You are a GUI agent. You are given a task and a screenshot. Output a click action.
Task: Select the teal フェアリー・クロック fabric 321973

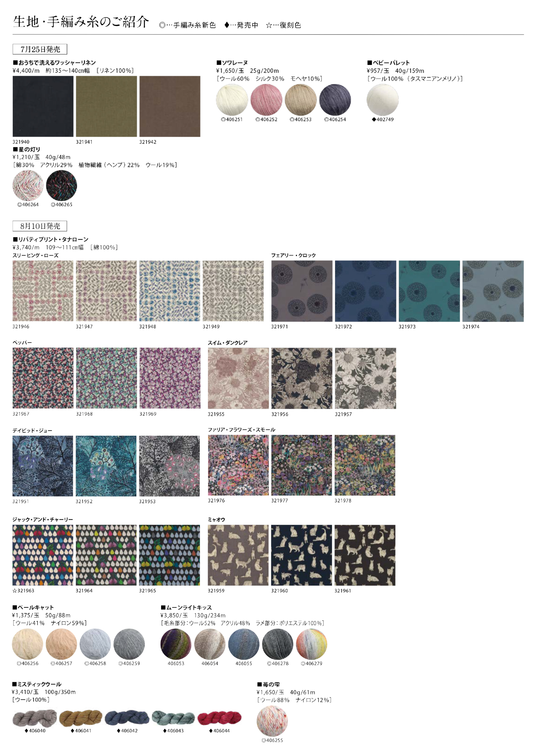[429, 291]
